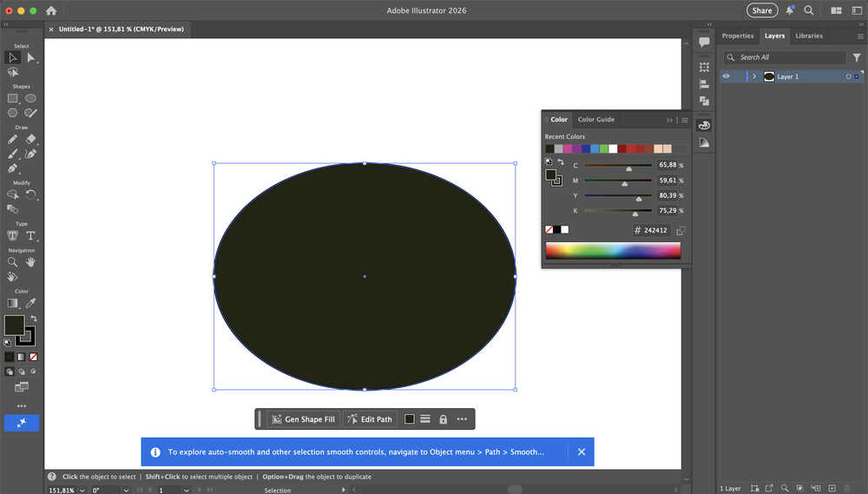
Task: Select the Direct Selection tool
Action: [x=31, y=57]
